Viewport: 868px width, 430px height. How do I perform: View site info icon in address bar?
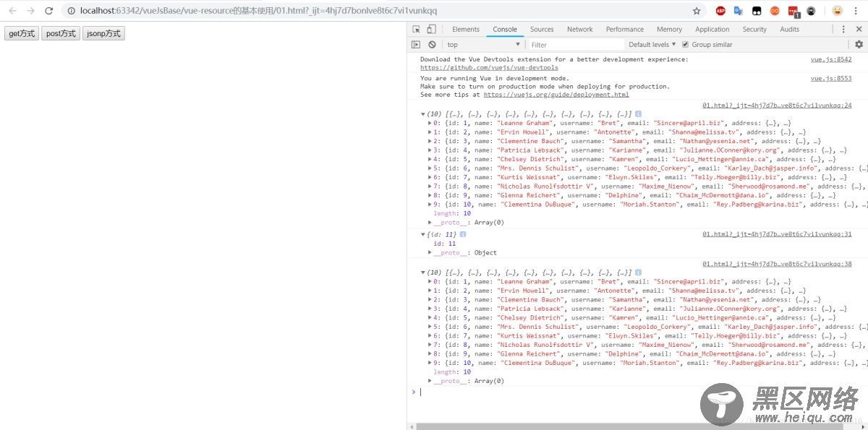72,11
